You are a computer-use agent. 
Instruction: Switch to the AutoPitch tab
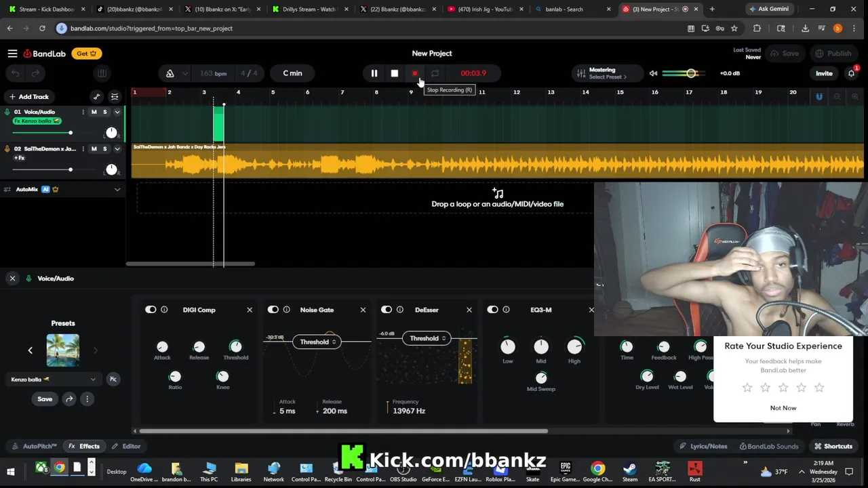(35, 447)
